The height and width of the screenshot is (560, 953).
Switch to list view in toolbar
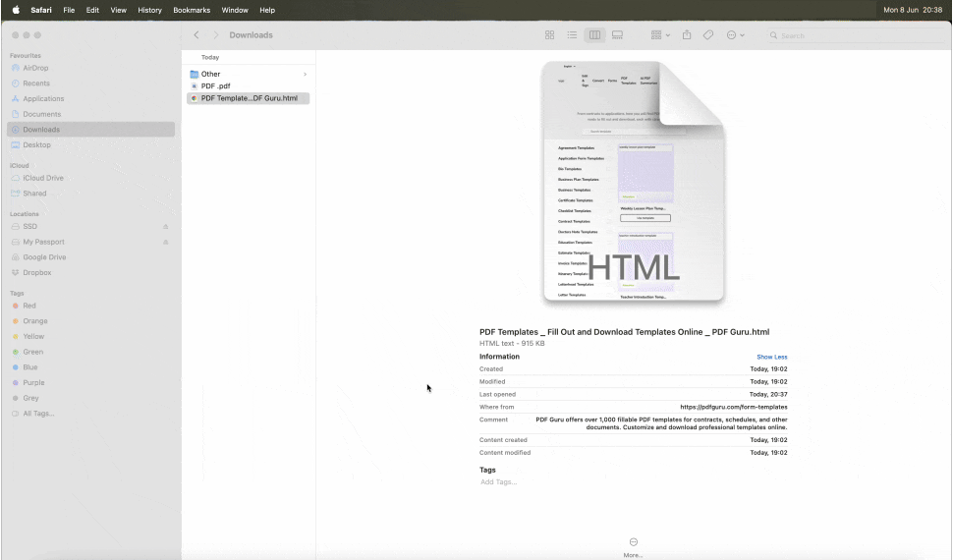[572, 35]
